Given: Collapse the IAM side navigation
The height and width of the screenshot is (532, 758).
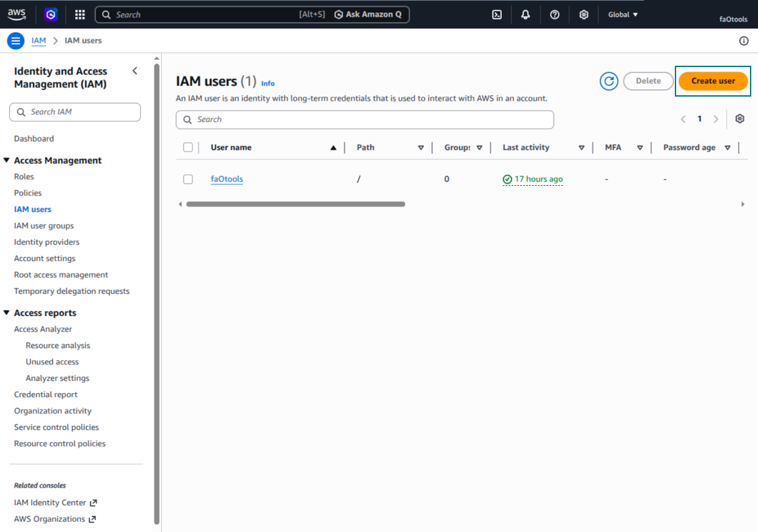Looking at the screenshot, I should 135,71.
